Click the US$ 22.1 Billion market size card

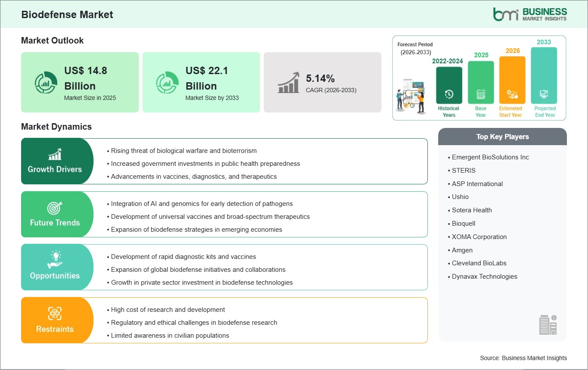pyautogui.click(x=201, y=82)
